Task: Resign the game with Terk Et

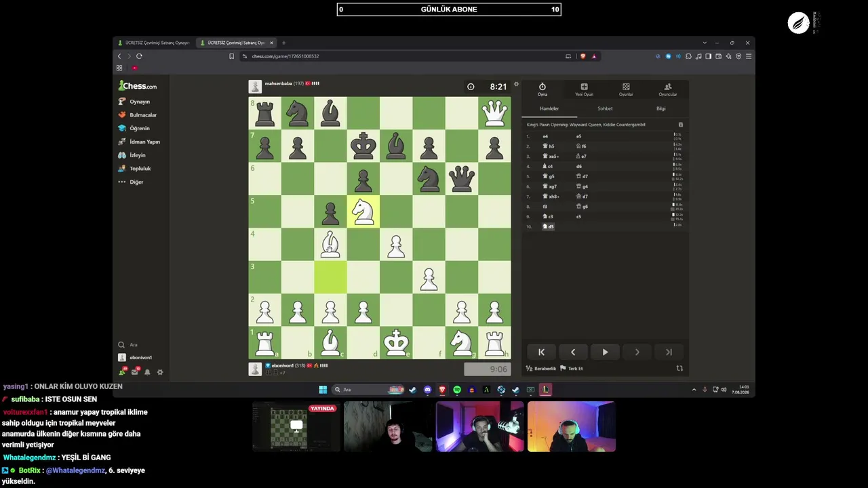Action: pos(572,369)
